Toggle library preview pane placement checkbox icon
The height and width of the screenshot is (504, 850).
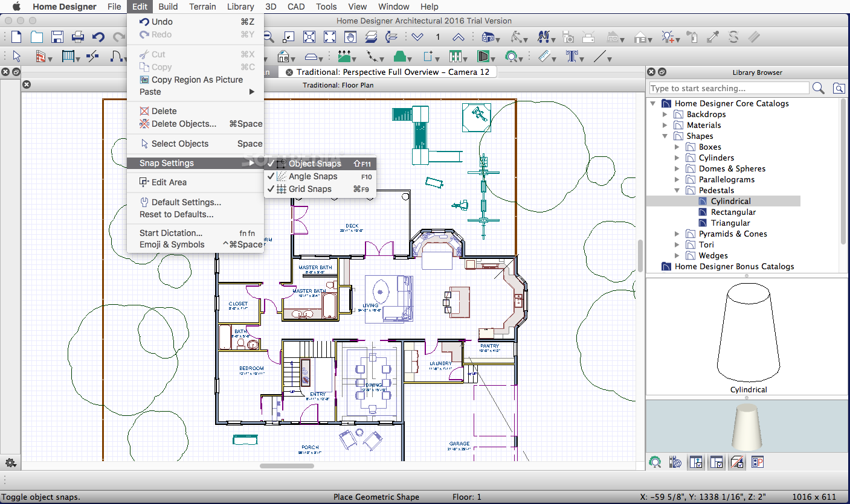click(695, 462)
